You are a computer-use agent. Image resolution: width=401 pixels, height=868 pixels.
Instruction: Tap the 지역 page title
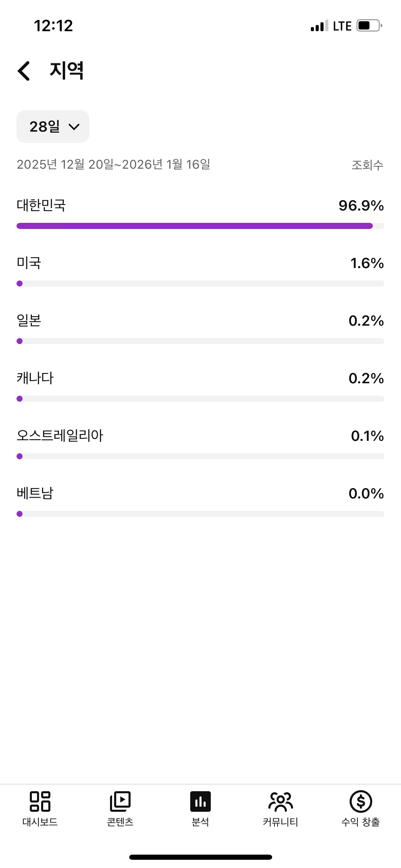(x=67, y=71)
